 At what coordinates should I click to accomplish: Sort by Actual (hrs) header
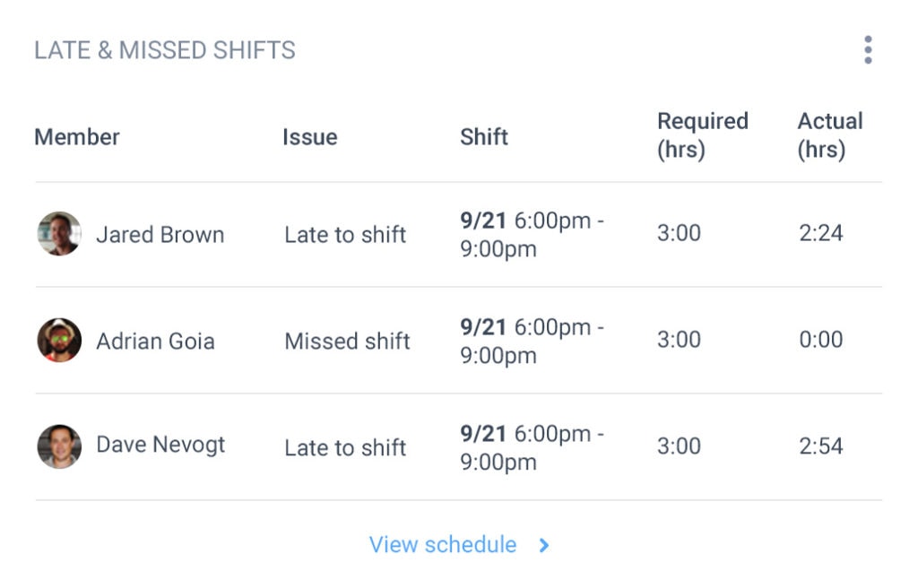830,134
